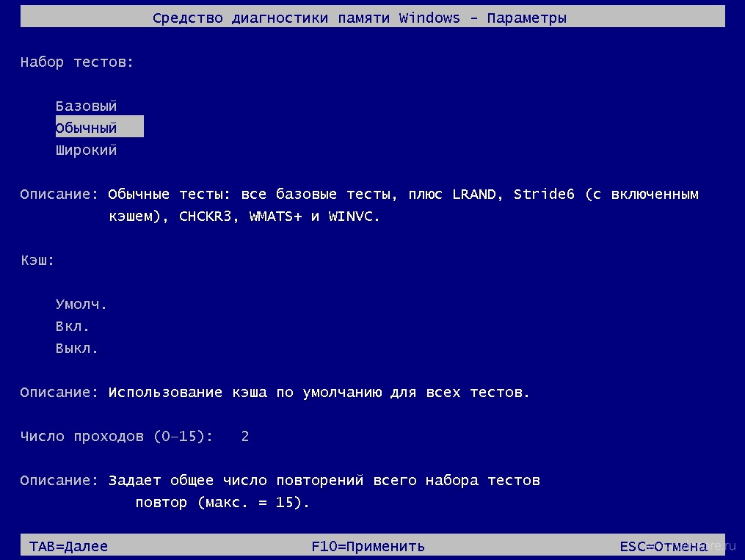Click the pass count value 2 field
Viewport: 745px width, 560px height.
pos(245,436)
